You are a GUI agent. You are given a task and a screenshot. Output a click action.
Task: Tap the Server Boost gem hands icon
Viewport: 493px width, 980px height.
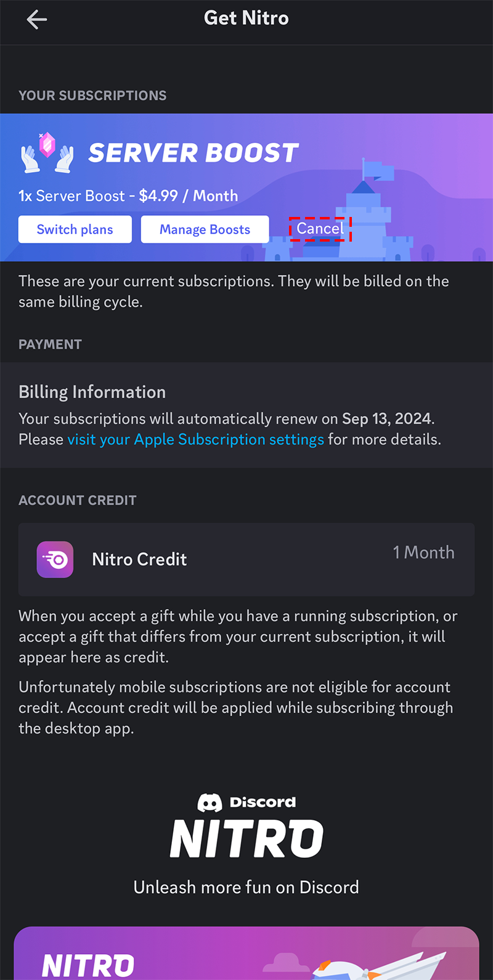tap(47, 152)
